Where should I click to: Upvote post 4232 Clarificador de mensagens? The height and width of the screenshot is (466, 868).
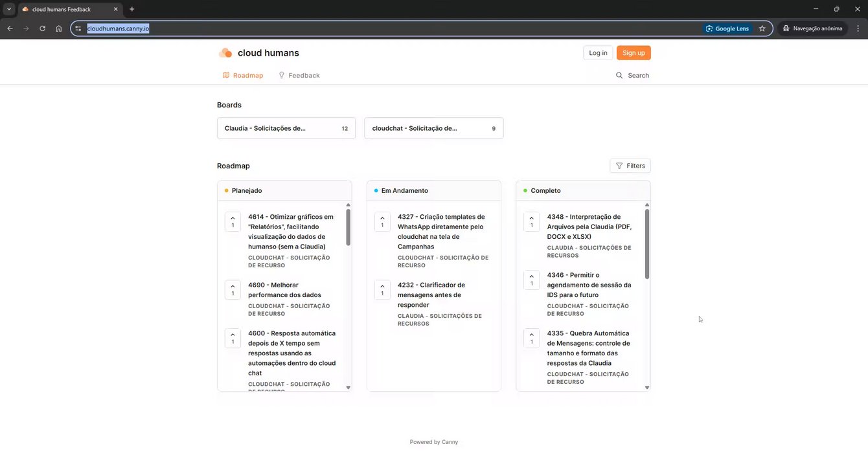[x=382, y=289]
